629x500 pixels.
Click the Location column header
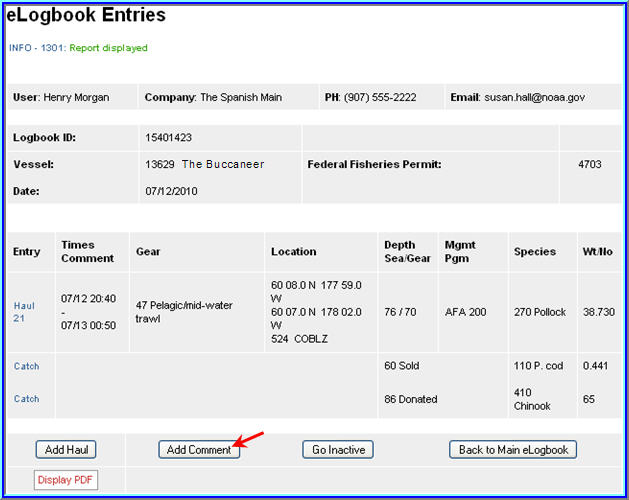(293, 252)
